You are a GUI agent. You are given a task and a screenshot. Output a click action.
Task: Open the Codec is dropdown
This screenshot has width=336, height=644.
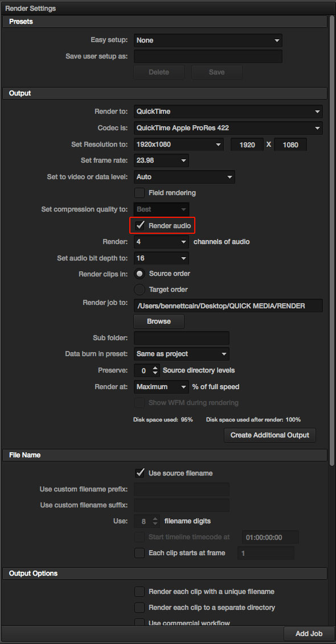228,128
